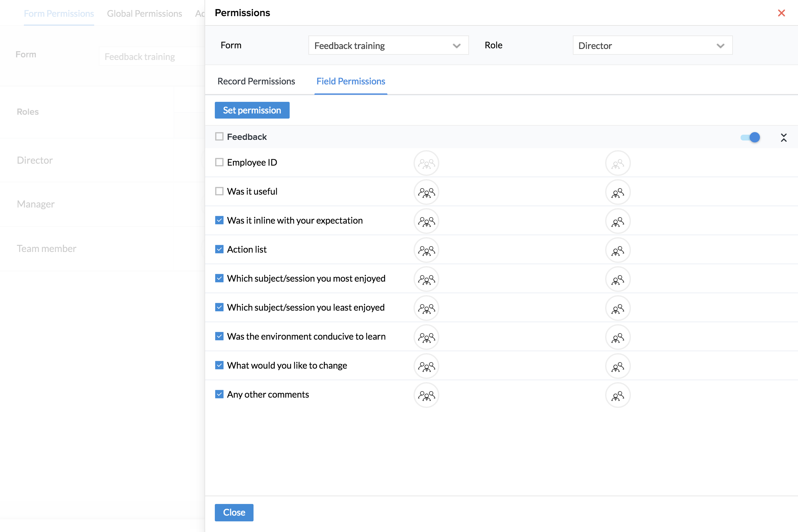
Task: Open the Role dropdown showing Director
Action: click(652, 45)
